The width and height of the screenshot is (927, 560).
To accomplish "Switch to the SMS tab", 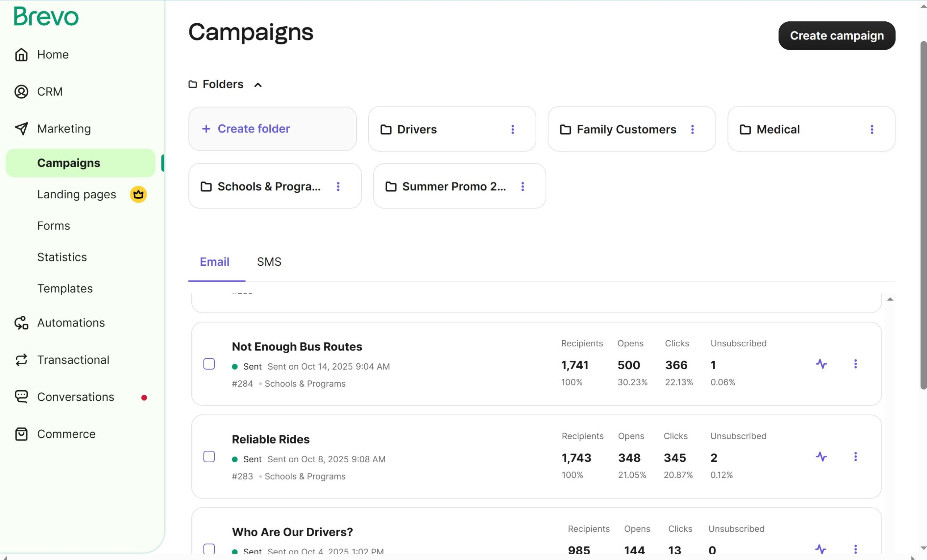I will click(269, 262).
